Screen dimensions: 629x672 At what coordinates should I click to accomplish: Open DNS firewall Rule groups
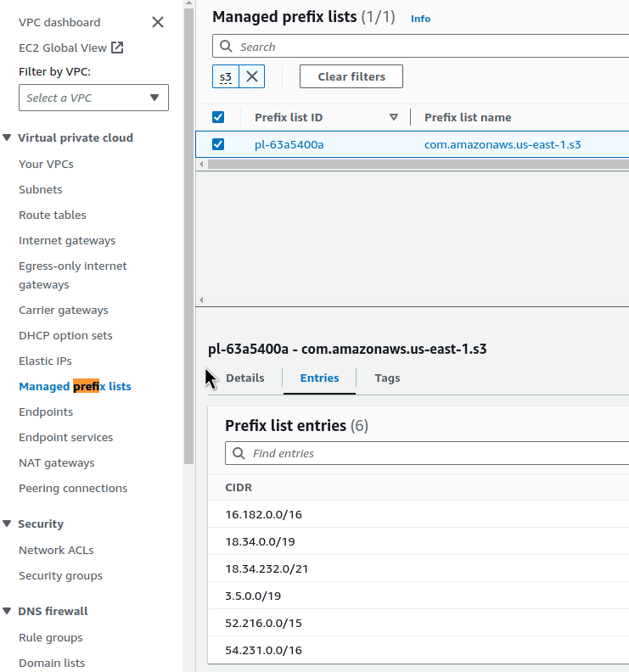pos(51,638)
